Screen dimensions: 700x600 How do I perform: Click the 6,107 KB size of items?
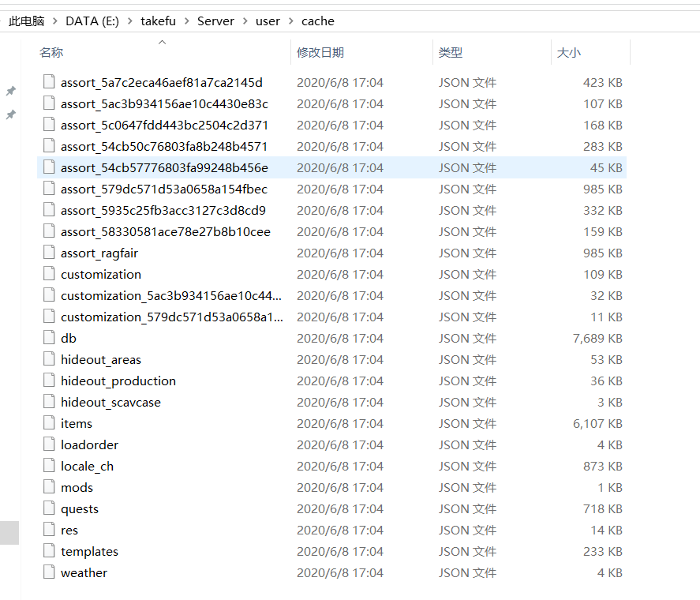(597, 423)
